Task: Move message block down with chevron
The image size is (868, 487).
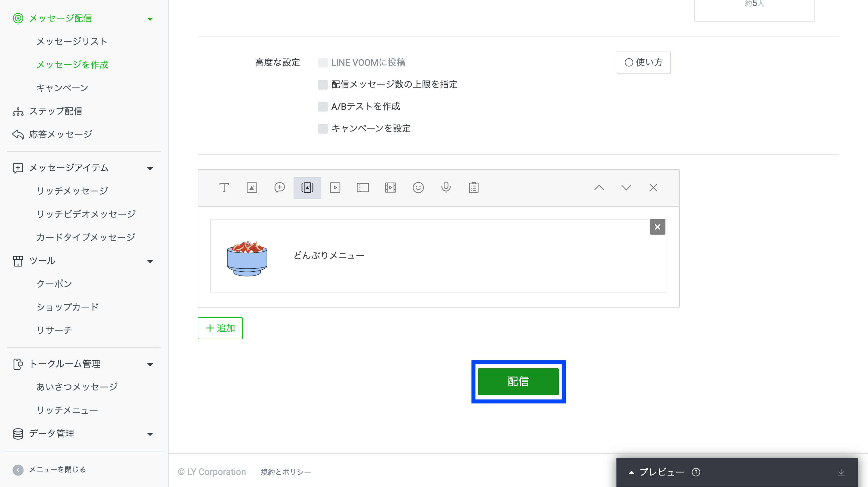Action: click(626, 188)
